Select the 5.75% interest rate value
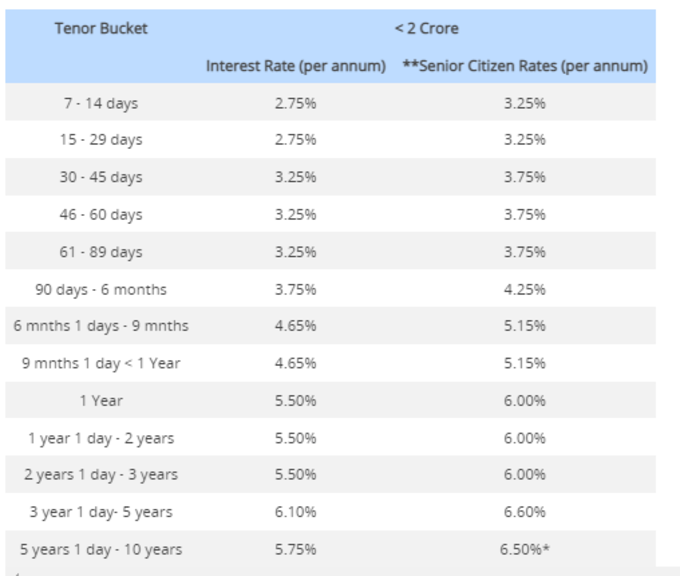The image size is (680, 576). [x=296, y=549]
